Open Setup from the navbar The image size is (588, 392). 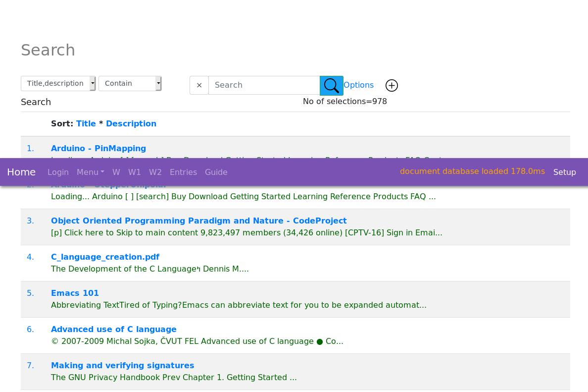(x=564, y=172)
